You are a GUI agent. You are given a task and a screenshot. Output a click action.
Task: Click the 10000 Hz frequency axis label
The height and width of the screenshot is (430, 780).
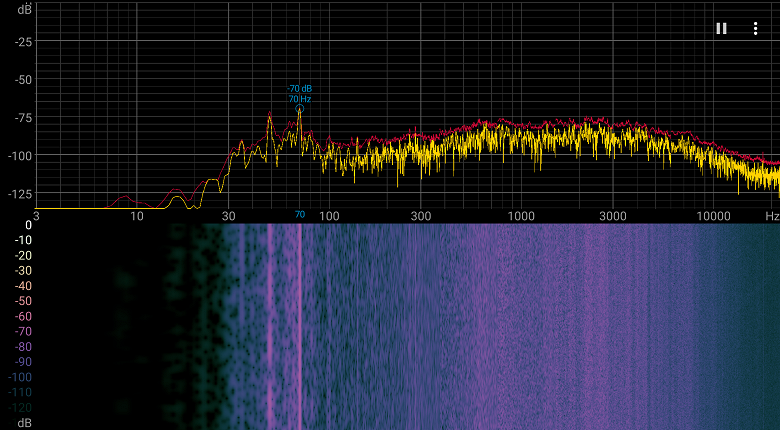pos(713,216)
